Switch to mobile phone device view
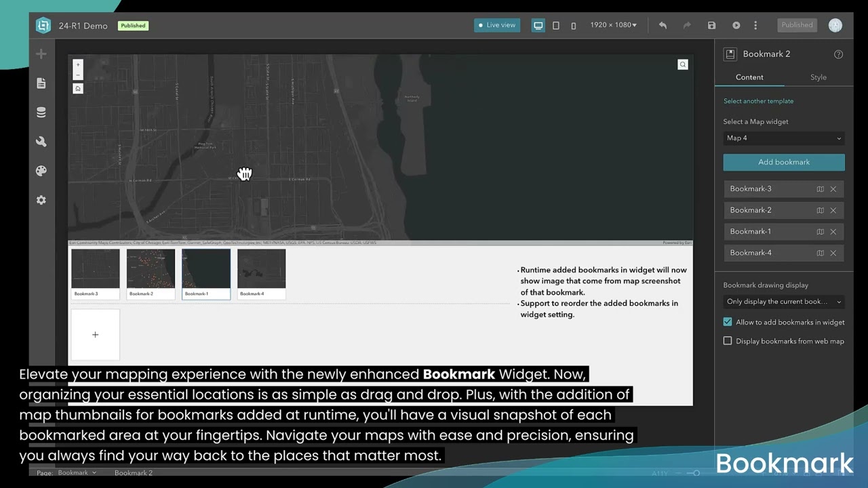Viewport: 868px width, 488px height. [574, 25]
